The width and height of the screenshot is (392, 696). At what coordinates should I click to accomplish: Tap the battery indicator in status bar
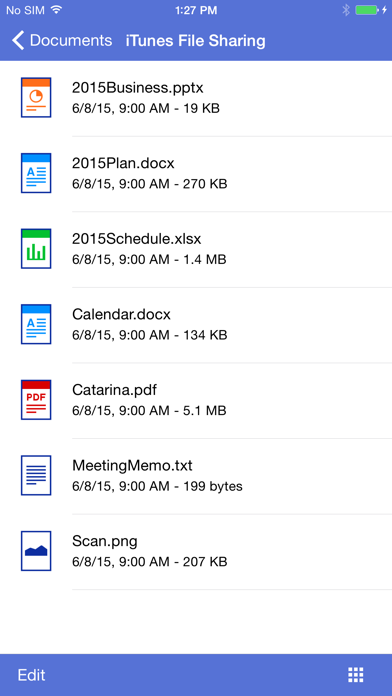click(367, 10)
